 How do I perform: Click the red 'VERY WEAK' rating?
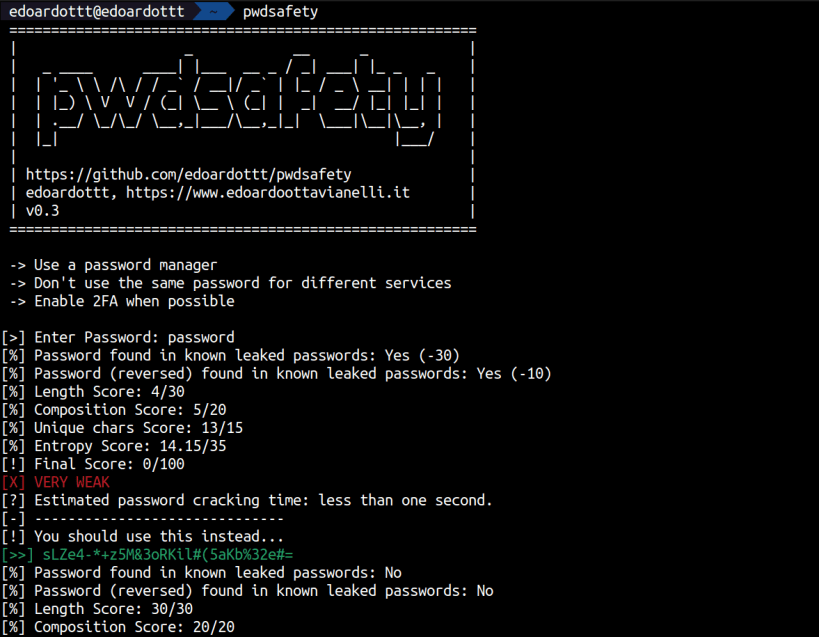(x=72, y=482)
